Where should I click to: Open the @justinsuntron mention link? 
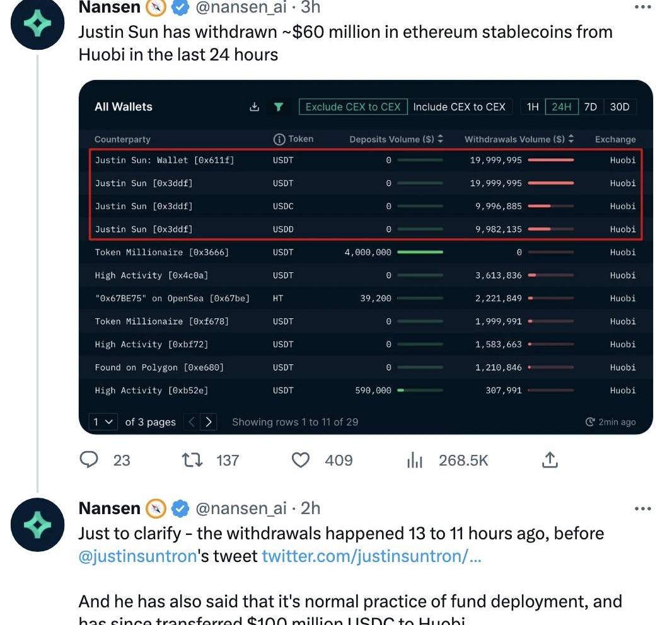(137, 556)
